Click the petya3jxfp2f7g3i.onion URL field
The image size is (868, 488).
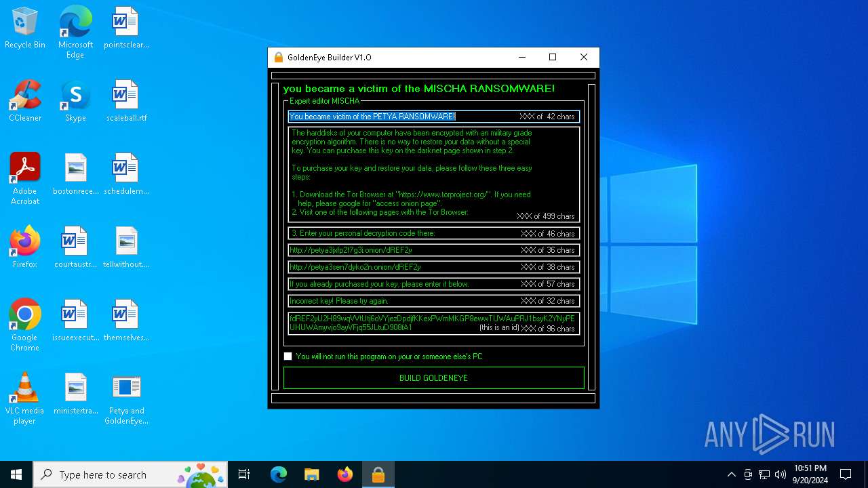point(434,250)
